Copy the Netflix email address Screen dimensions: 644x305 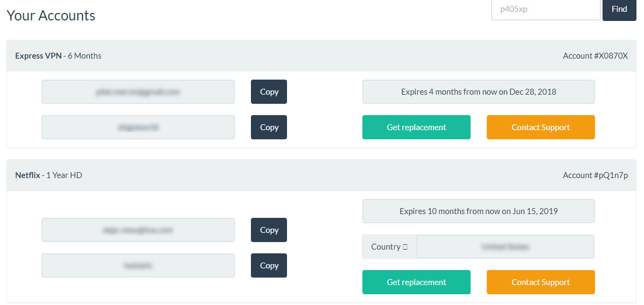click(x=269, y=230)
